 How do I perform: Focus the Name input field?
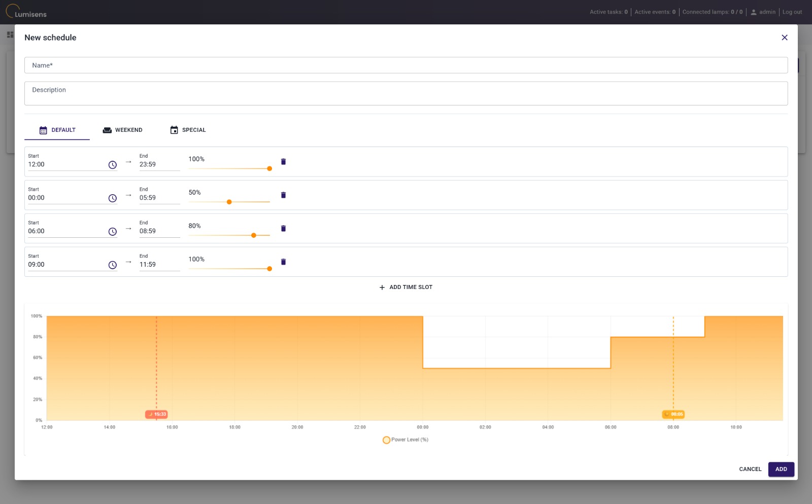coord(406,65)
